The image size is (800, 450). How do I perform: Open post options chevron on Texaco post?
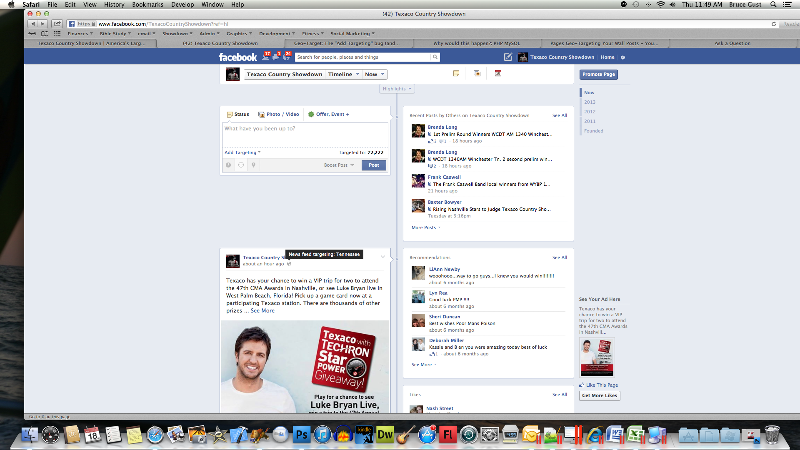[x=383, y=257]
